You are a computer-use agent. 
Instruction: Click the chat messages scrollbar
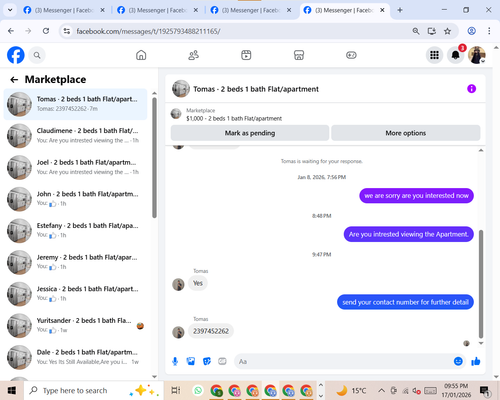pos(481,284)
